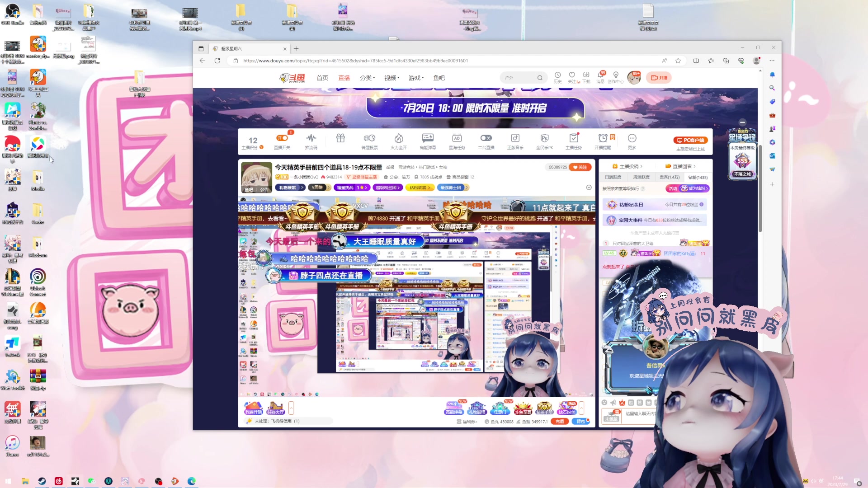Open the 全民乐PK icon

pos(544,138)
